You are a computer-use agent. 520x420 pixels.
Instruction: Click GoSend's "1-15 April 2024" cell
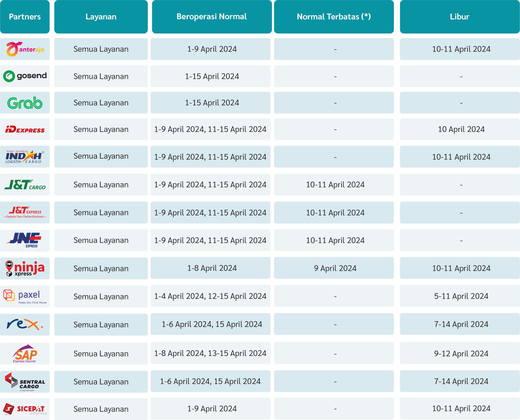(210, 76)
